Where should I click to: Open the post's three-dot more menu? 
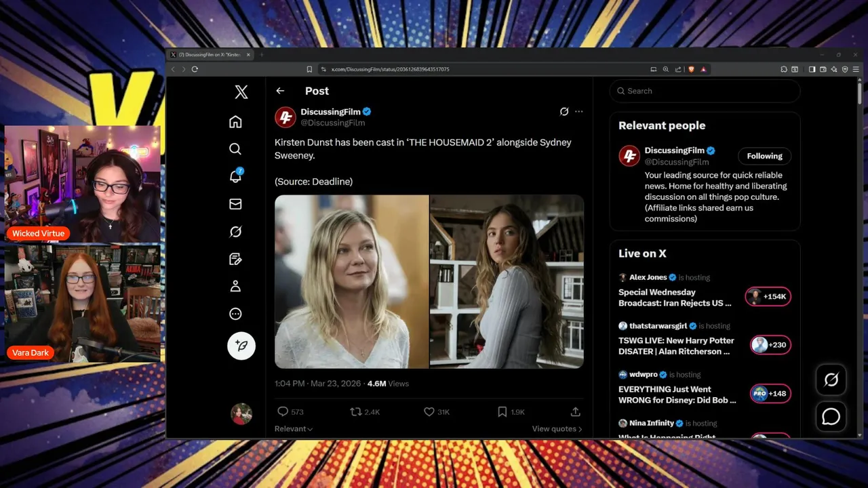[578, 111]
